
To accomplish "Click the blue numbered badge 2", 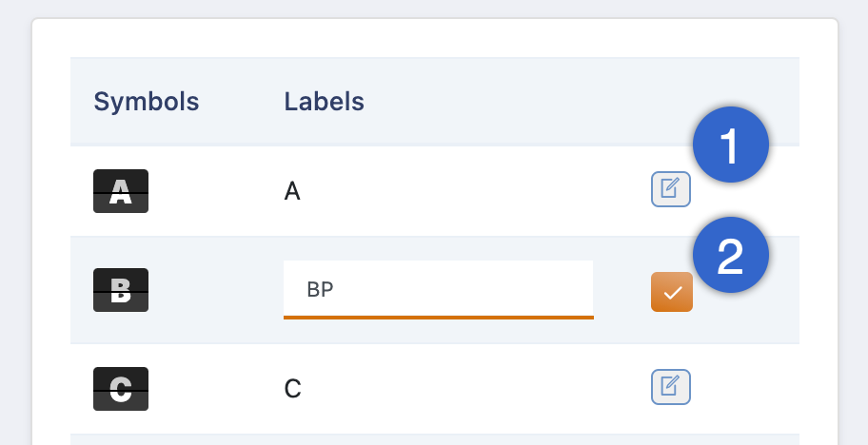I will 731,255.
